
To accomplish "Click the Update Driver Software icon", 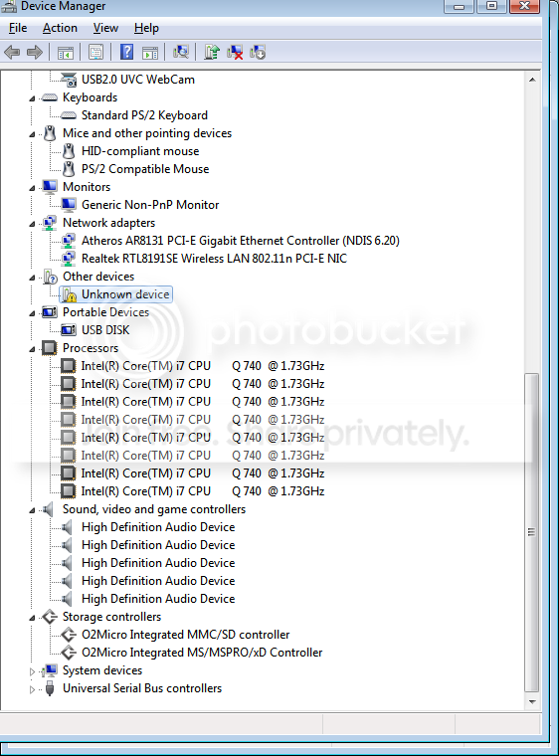I will click(212, 52).
